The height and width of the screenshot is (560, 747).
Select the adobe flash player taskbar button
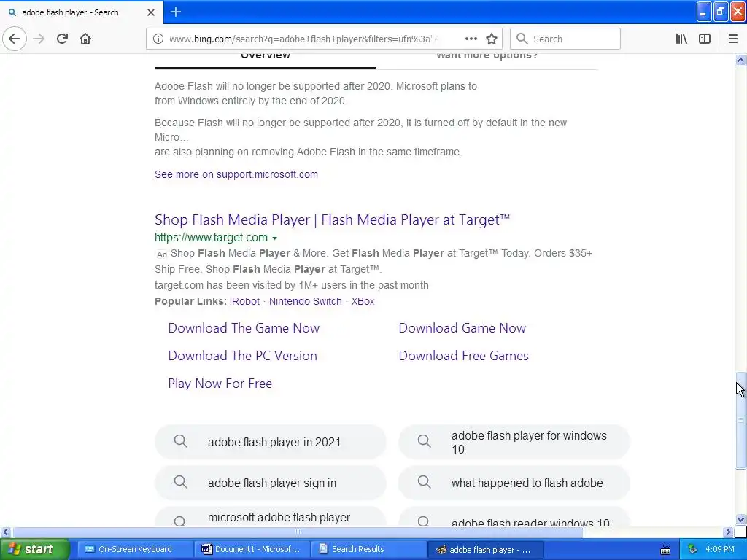coord(485,549)
